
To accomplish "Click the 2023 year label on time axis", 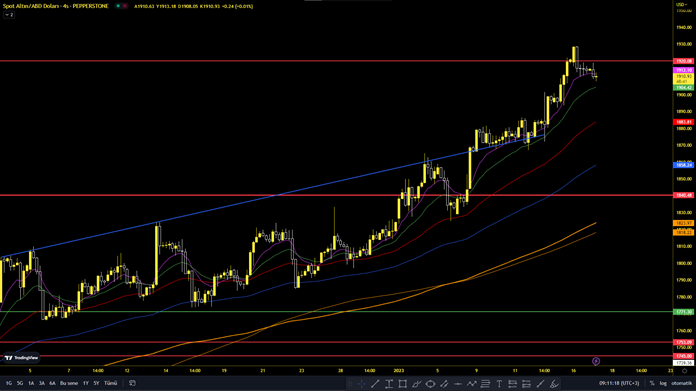I will point(399,370).
